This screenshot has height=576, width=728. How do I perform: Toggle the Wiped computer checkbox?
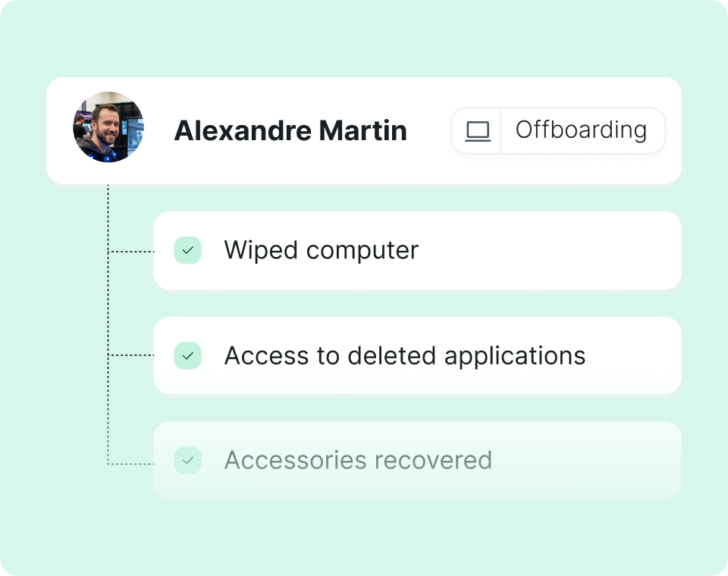pyautogui.click(x=187, y=250)
